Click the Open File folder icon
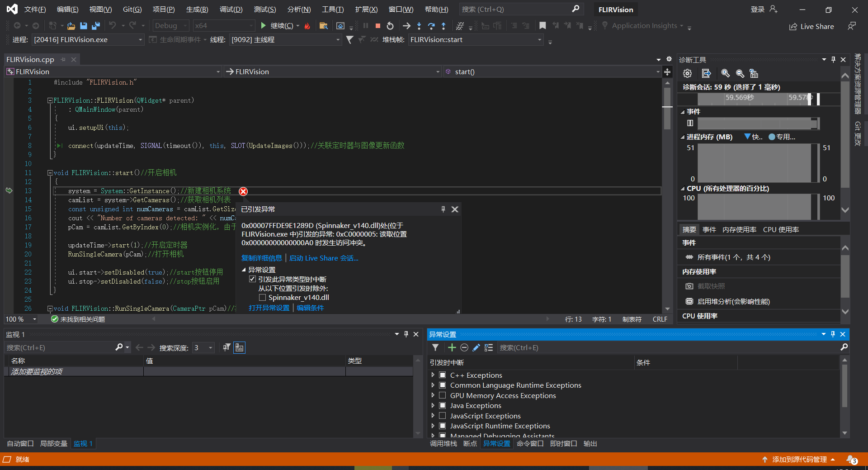Screen dimensions: 868x470 click(x=71, y=26)
